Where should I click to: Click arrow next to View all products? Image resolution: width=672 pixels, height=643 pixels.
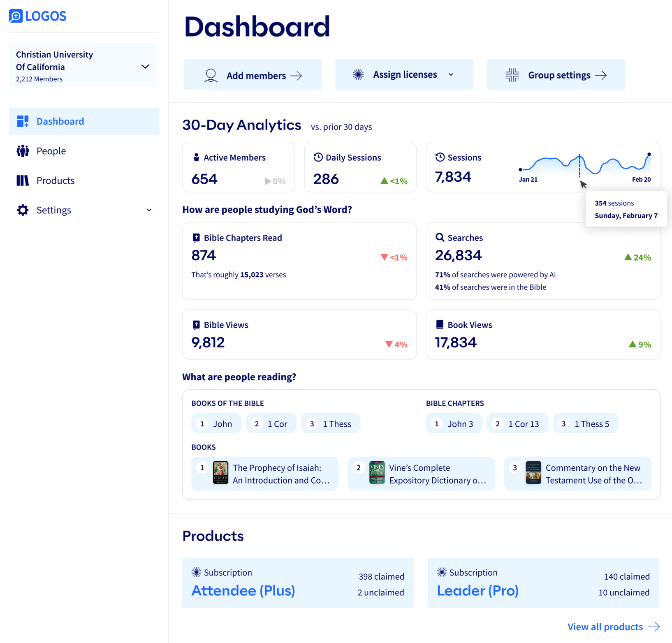pos(654,627)
